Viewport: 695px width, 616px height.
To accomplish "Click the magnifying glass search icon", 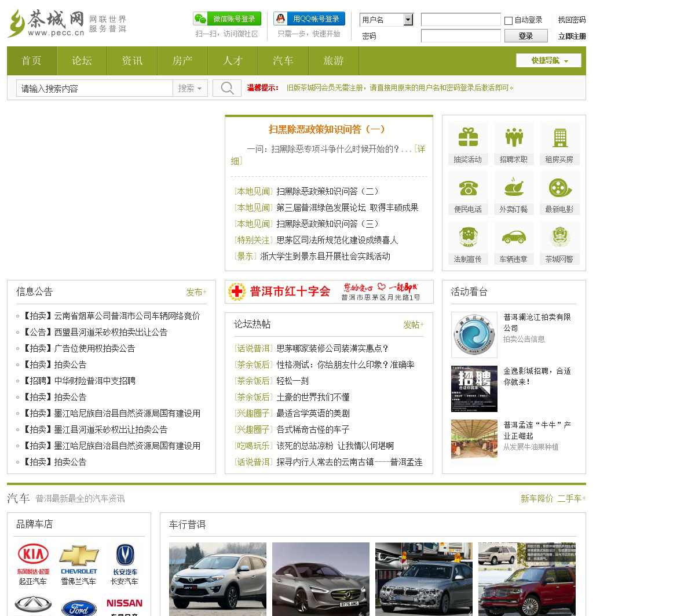I will pos(227,88).
